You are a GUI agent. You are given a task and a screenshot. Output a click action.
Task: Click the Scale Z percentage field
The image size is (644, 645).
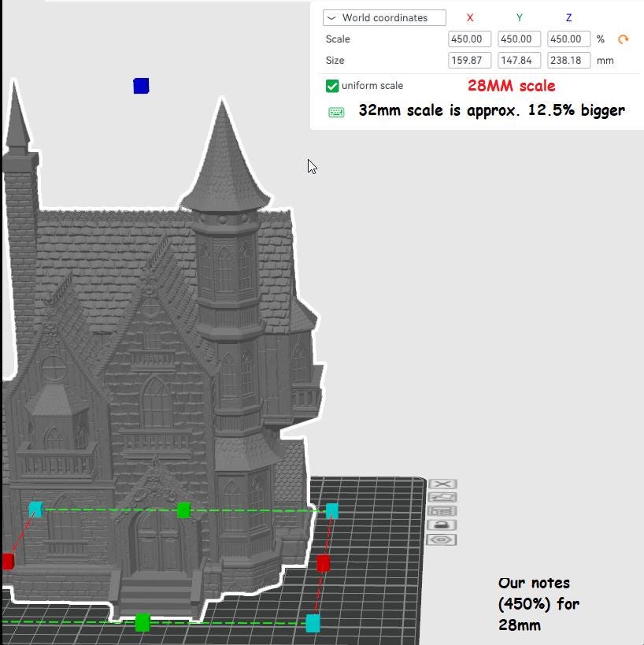[x=568, y=39]
